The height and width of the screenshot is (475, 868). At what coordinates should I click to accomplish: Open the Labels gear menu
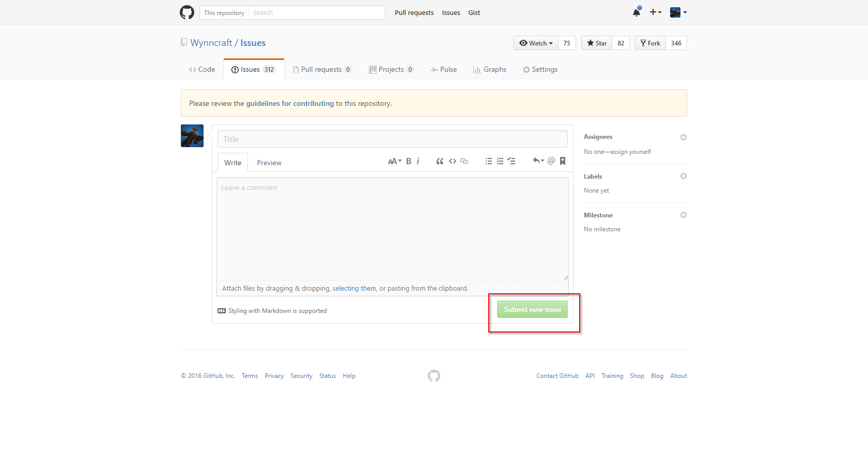coord(684,176)
